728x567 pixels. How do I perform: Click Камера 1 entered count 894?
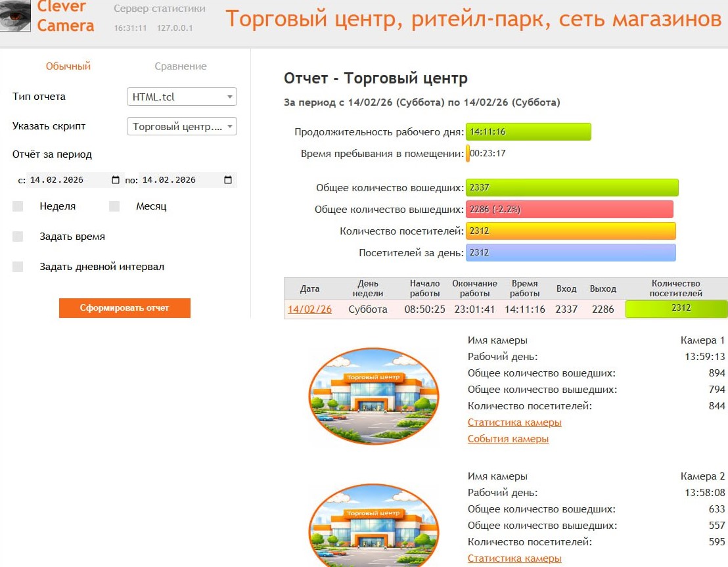[x=717, y=373]
